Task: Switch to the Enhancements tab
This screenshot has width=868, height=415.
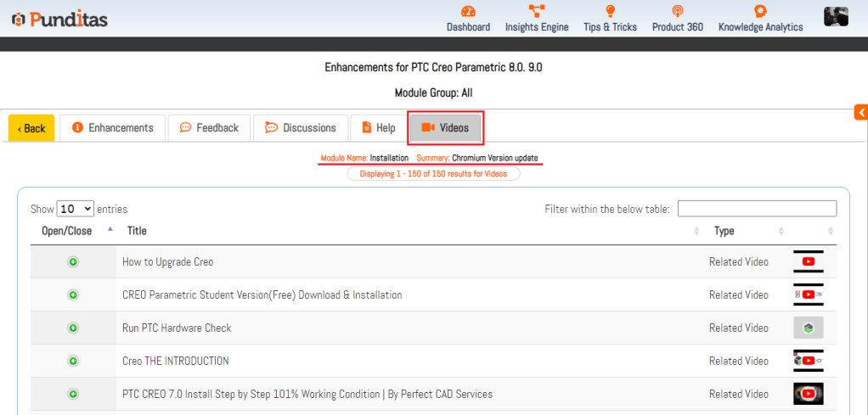Action: point(113,128)
